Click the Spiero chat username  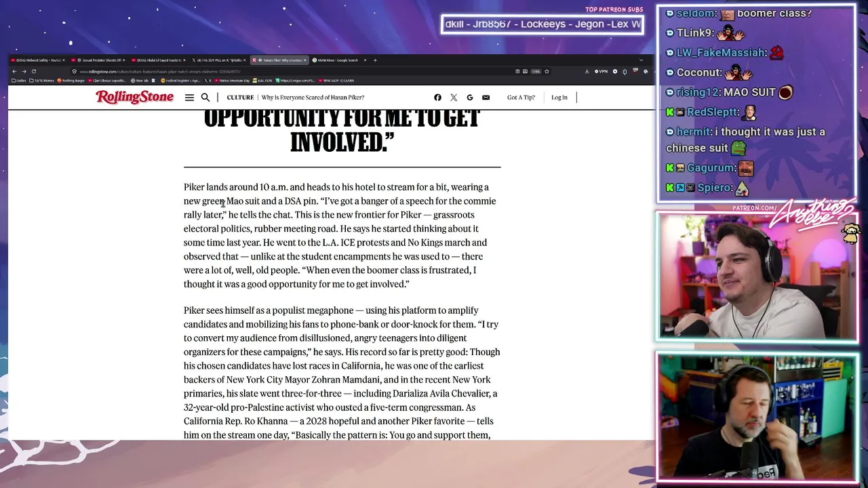(713, 188)
